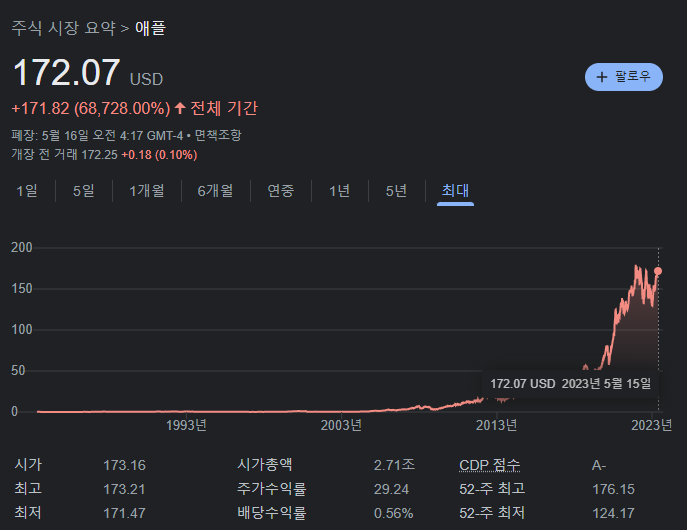Click the 배당수익률 value 0.56%
Image resolution: width=687 pixels, height=530 pixels.
point(393,513)
